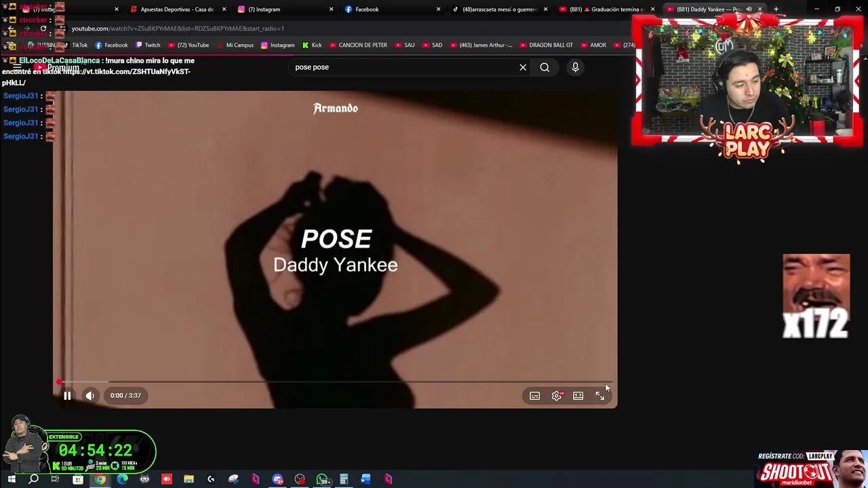Click the YouTube search magnifier button
Viewport: 868px width, 488px height.
point(545,67)
